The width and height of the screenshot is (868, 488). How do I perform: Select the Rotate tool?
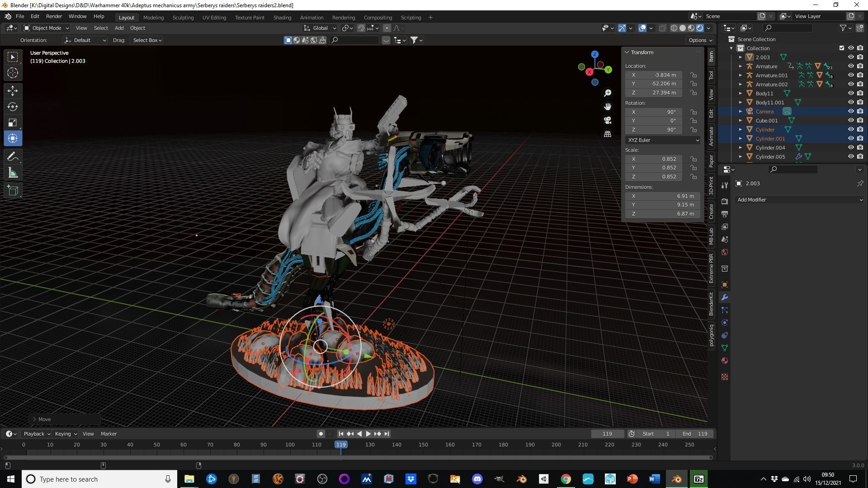(13, 107)
